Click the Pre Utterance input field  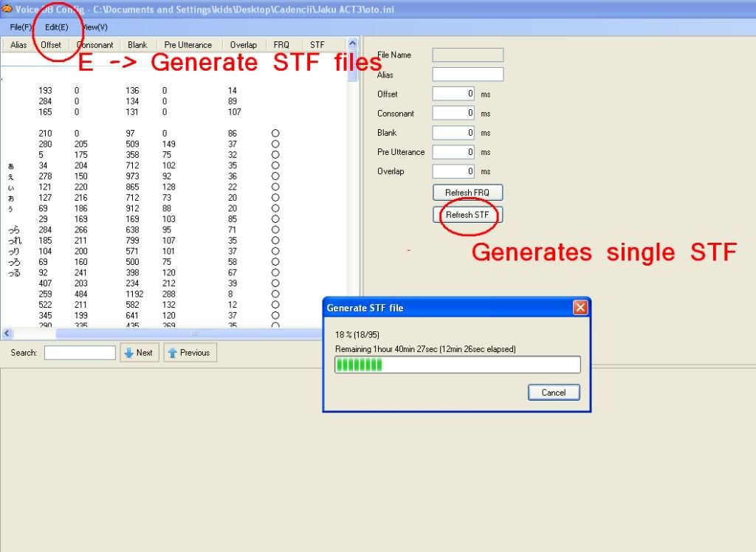click(454, 152)
